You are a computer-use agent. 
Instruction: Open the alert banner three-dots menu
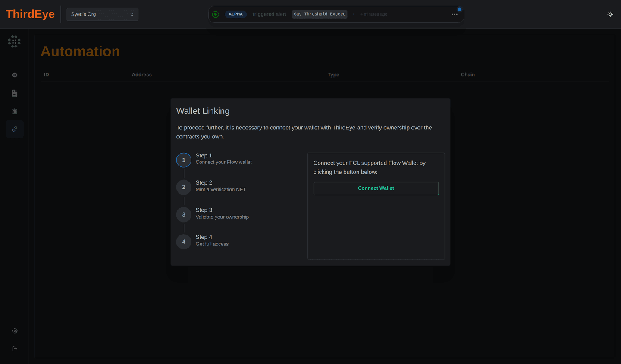pyautogui.click(x=455, y=14)
